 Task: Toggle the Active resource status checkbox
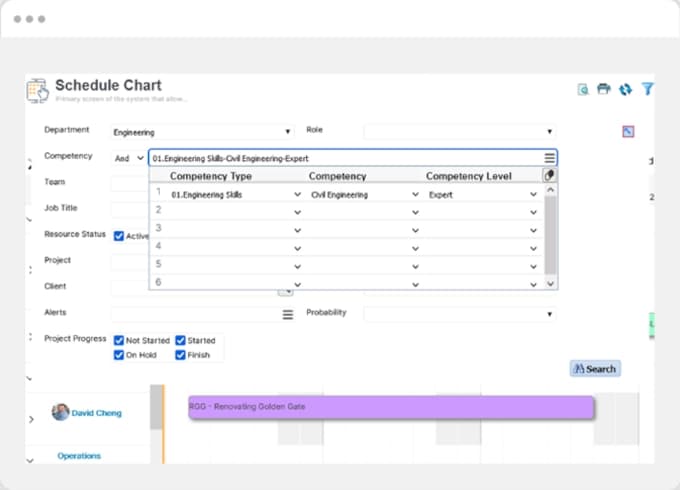(x=119, y=236)
